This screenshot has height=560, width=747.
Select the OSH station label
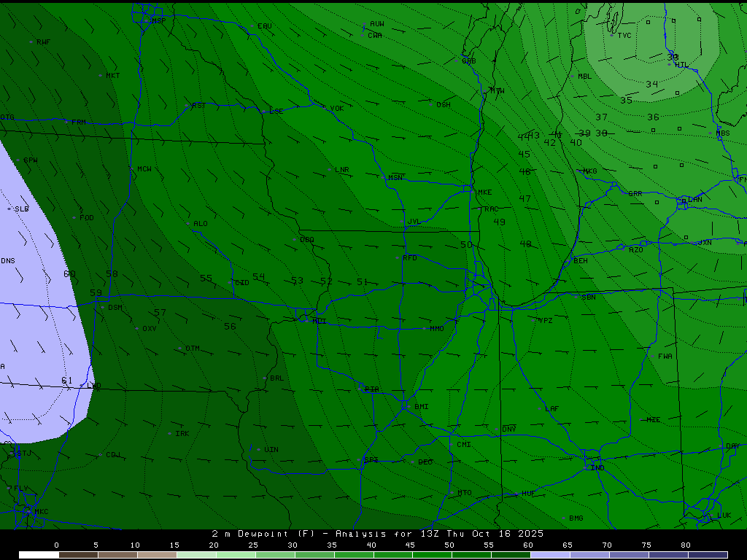(443, 105)
